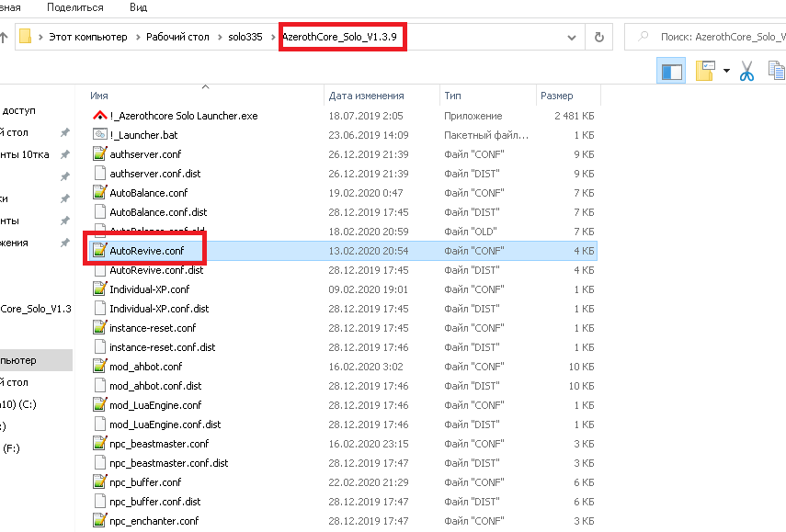
Task: Sort by the Размер column header
Action: 557,96
